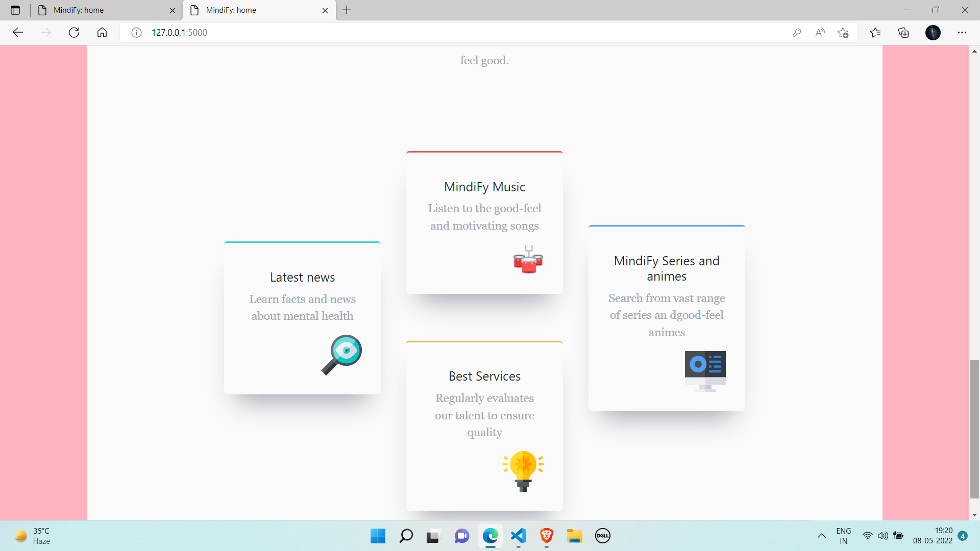980x551 pixels.
Task: Add this page to favorites star
Action: pos(843,33)
